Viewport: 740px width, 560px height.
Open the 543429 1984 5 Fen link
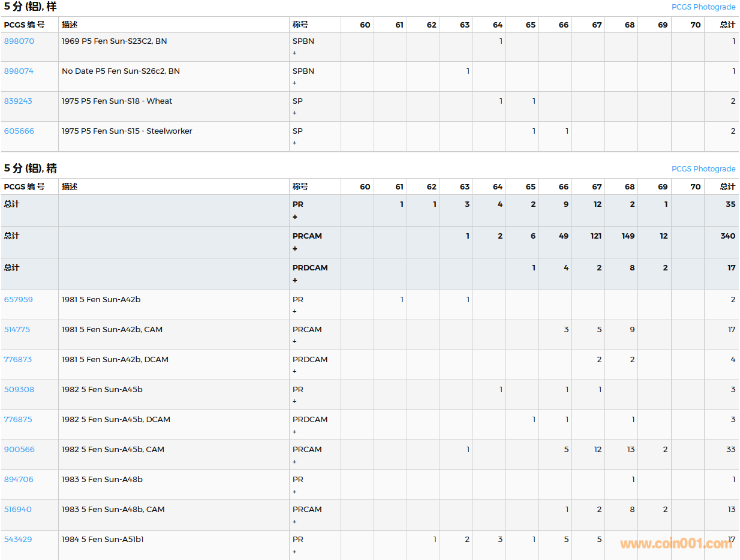pos(18,540)
